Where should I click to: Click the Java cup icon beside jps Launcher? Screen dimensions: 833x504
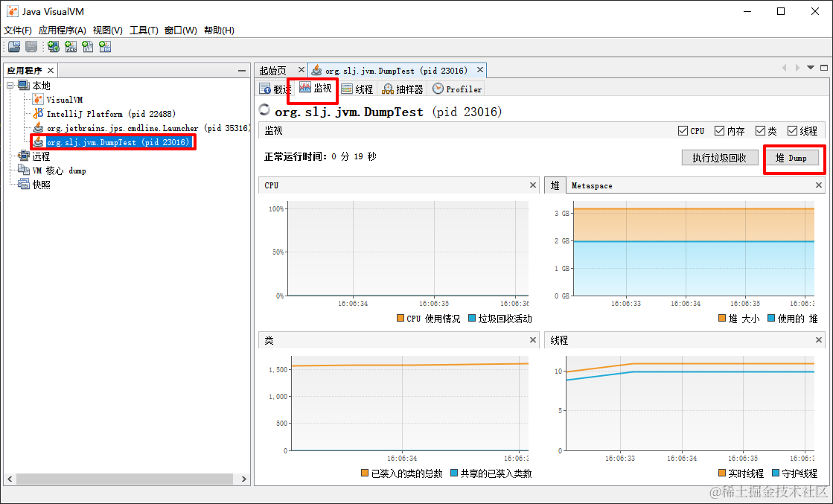(x=38, y=127)
